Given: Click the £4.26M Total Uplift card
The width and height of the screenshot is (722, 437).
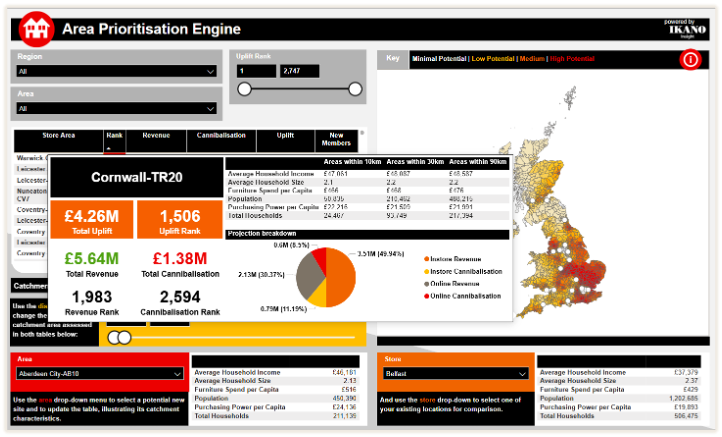Looking at the screenshot, I should tap(92, 219).
